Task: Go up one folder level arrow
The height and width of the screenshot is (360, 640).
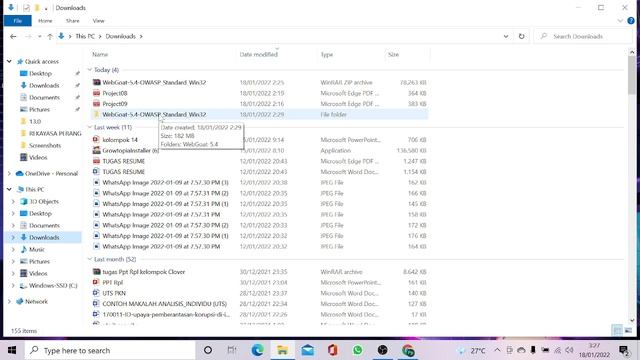Action: click(50, 36)
